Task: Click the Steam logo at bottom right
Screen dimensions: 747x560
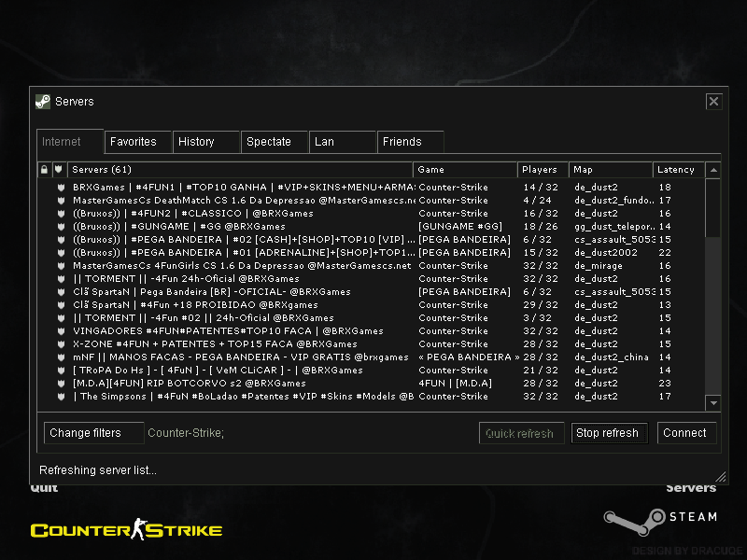Action: [x=660, y=522]
